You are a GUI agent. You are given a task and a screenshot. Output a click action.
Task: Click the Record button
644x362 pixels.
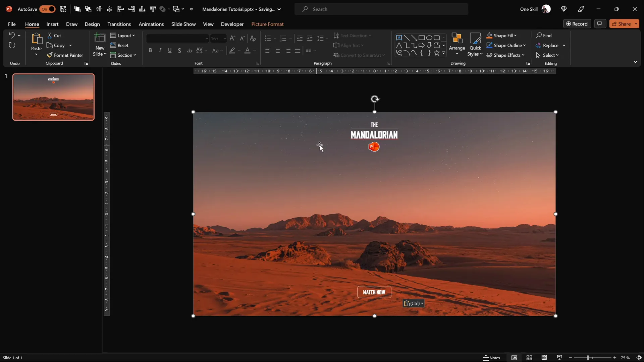(577, 24)
